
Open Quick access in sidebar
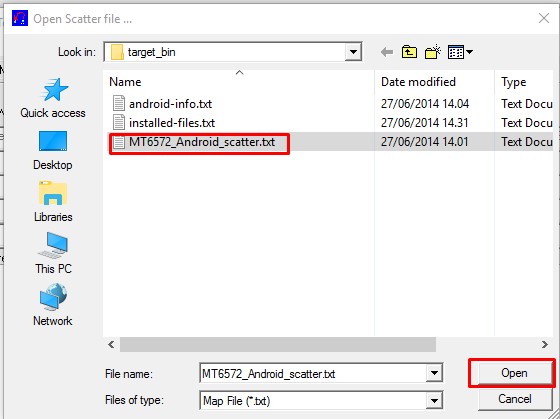[53, 98]
